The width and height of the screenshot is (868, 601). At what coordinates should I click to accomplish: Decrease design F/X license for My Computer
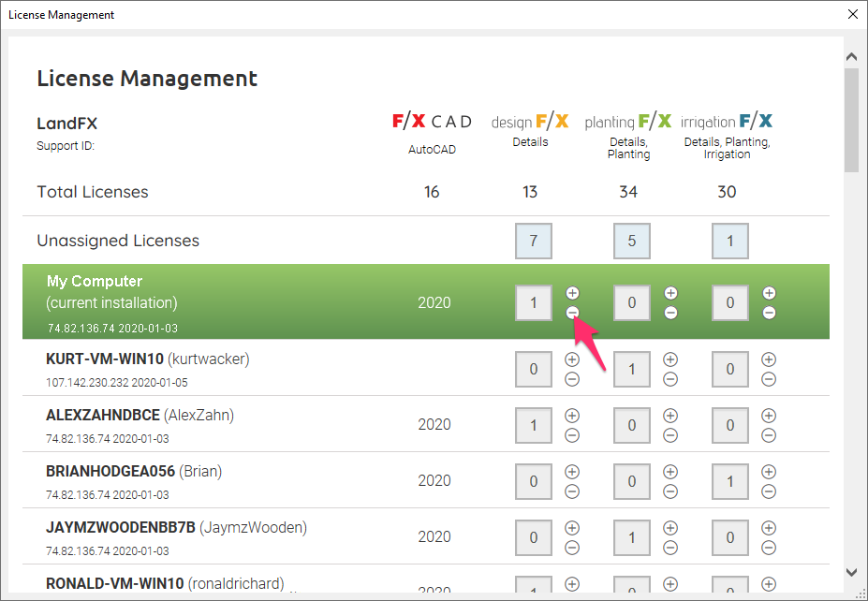(572, 313)
